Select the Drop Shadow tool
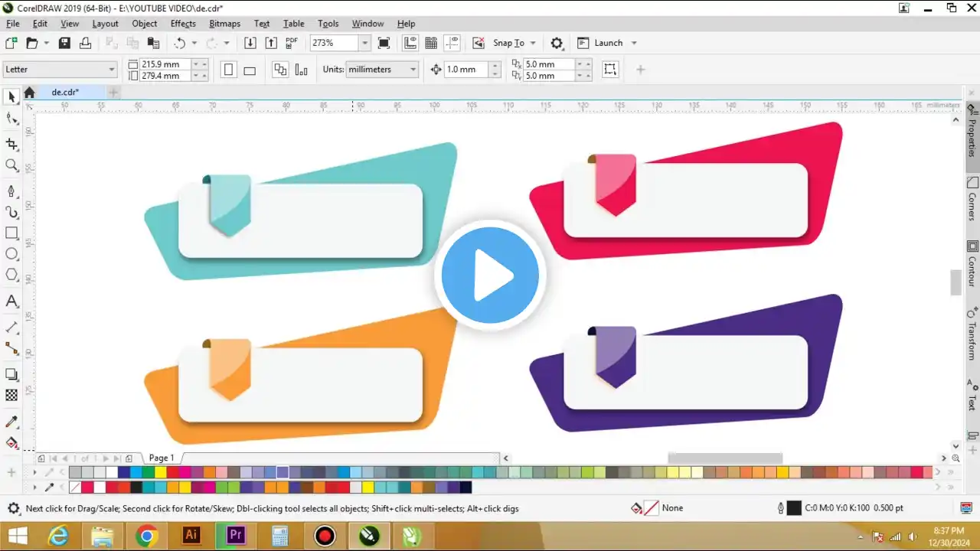 pyautogui.click(x=11, y=374)
